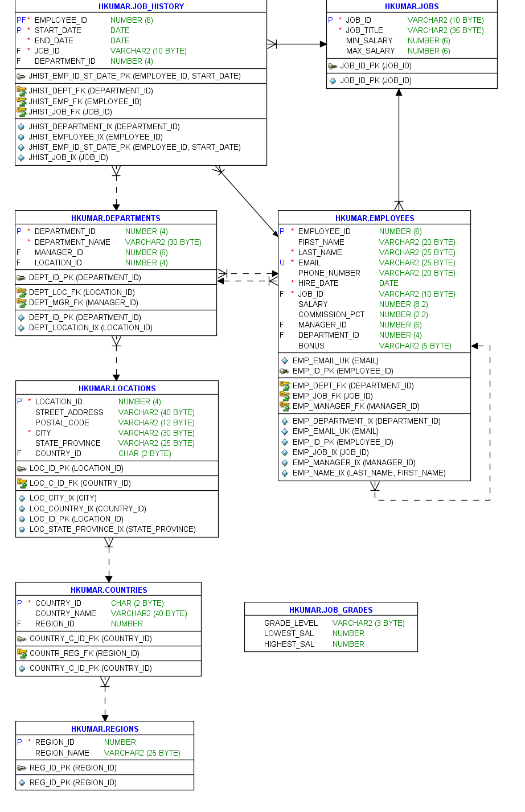Click the key icon next to JOB_ID_PK in JOBS

point(333,65)
